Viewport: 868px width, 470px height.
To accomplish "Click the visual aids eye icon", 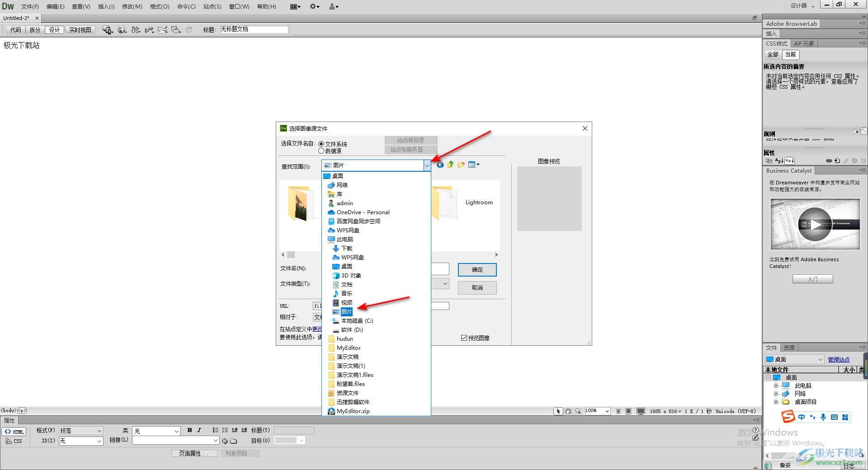I will point(176,30).
